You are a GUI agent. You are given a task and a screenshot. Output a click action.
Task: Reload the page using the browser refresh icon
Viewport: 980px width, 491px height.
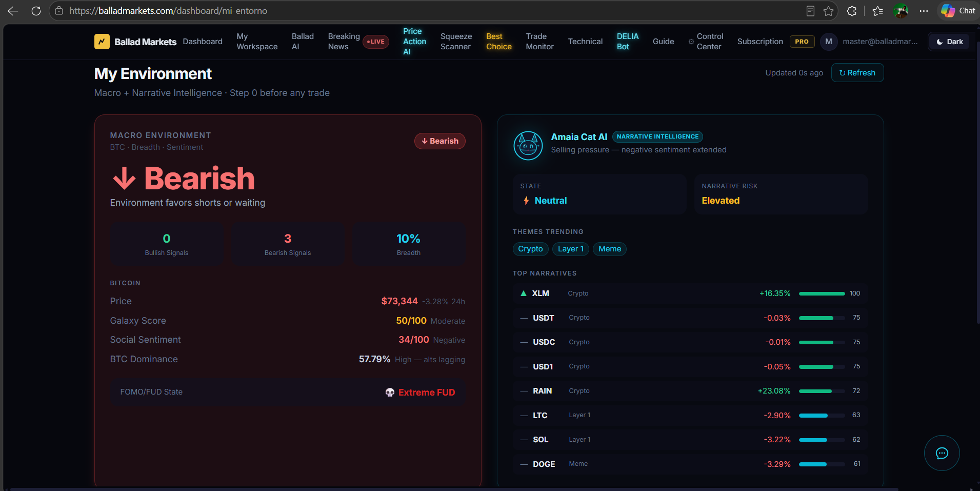coord(36,11)
